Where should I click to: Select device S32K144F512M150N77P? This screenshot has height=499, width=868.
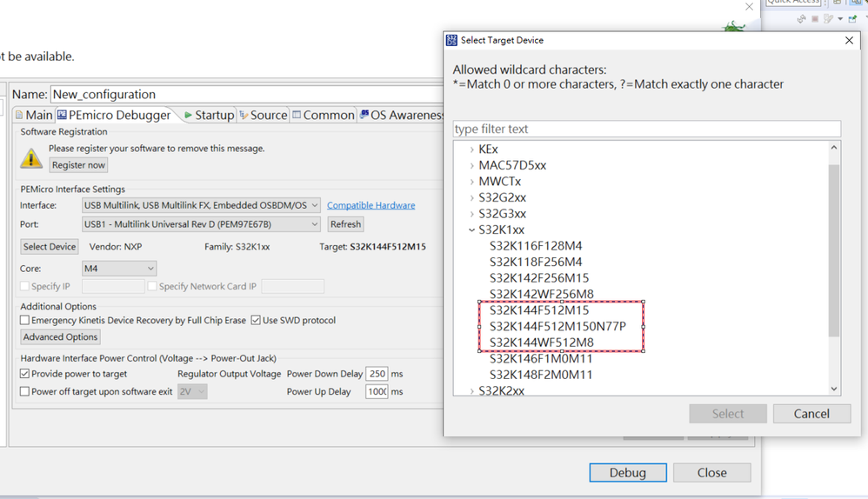[x=558, y=326]
